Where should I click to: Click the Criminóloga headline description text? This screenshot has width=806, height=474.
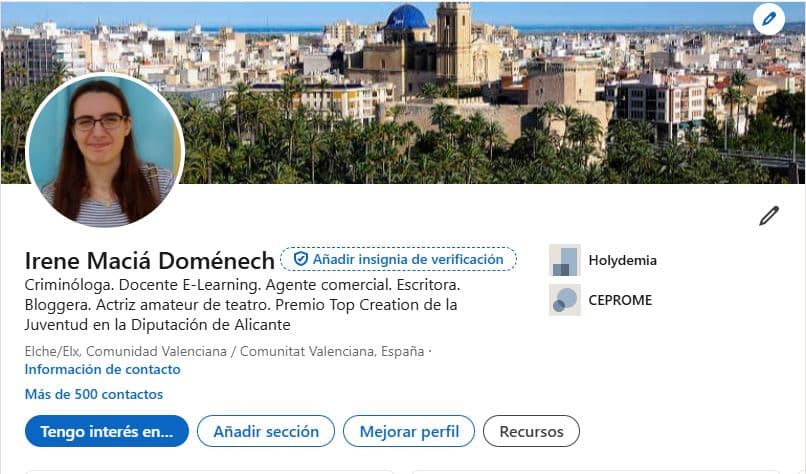pyautogui.click(x=243, y=305)
